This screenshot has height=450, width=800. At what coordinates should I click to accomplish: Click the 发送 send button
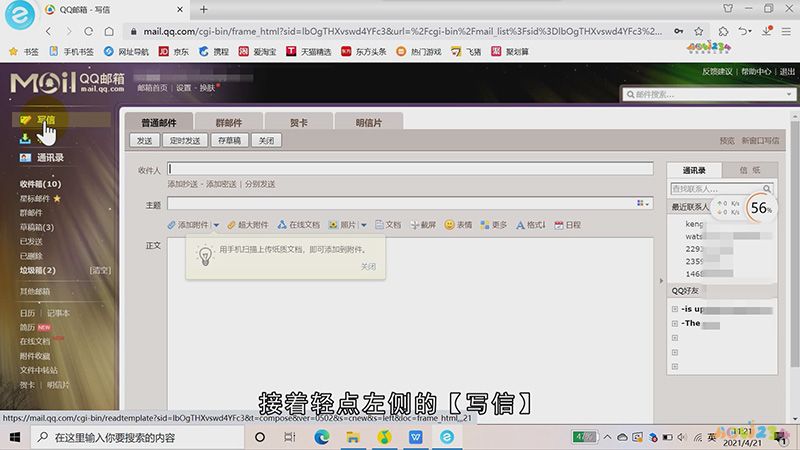144,140
